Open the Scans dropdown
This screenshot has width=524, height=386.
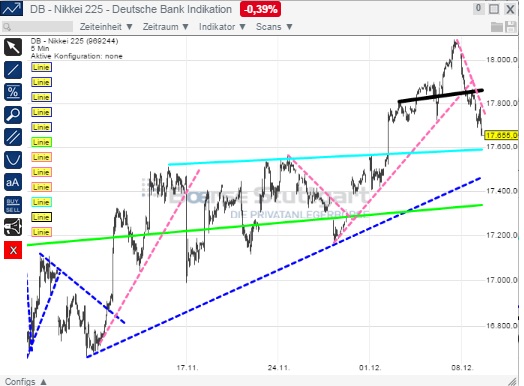click(274, 27)
